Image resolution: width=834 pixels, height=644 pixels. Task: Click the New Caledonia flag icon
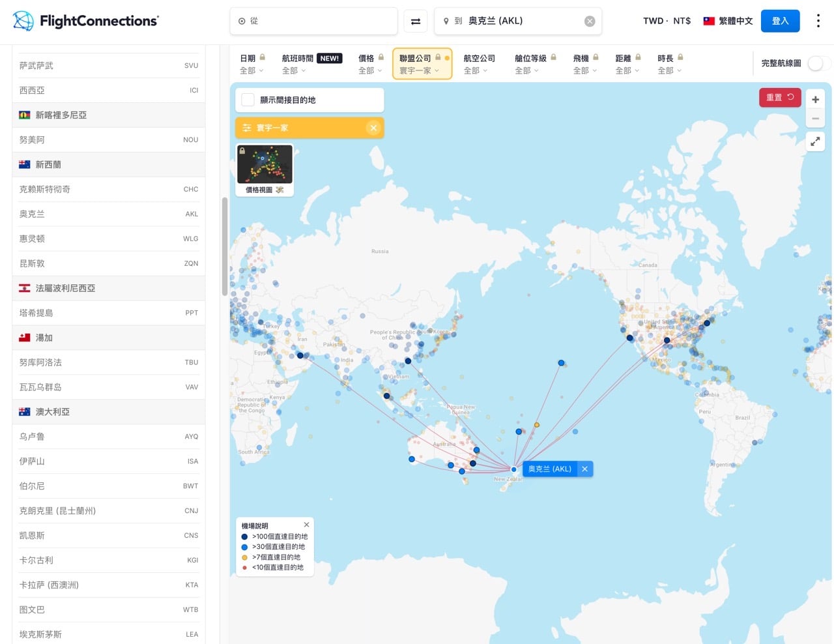click(25, 115)
